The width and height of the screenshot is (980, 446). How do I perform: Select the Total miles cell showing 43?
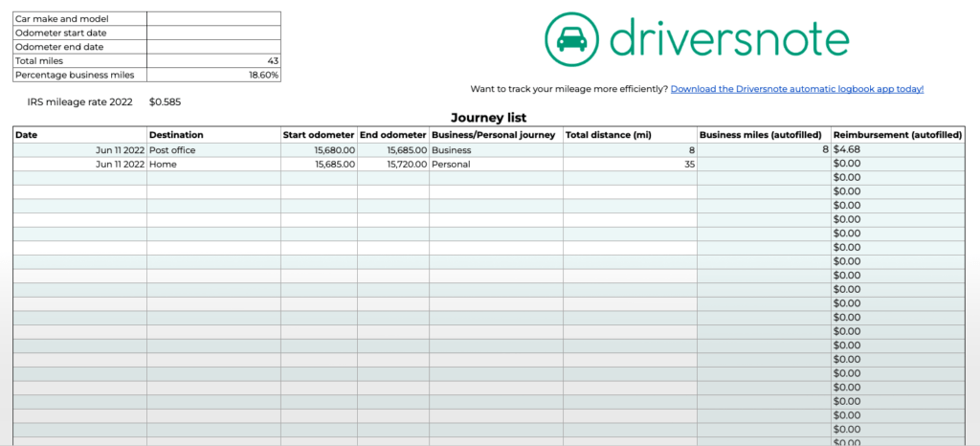[x=213, y=60]
